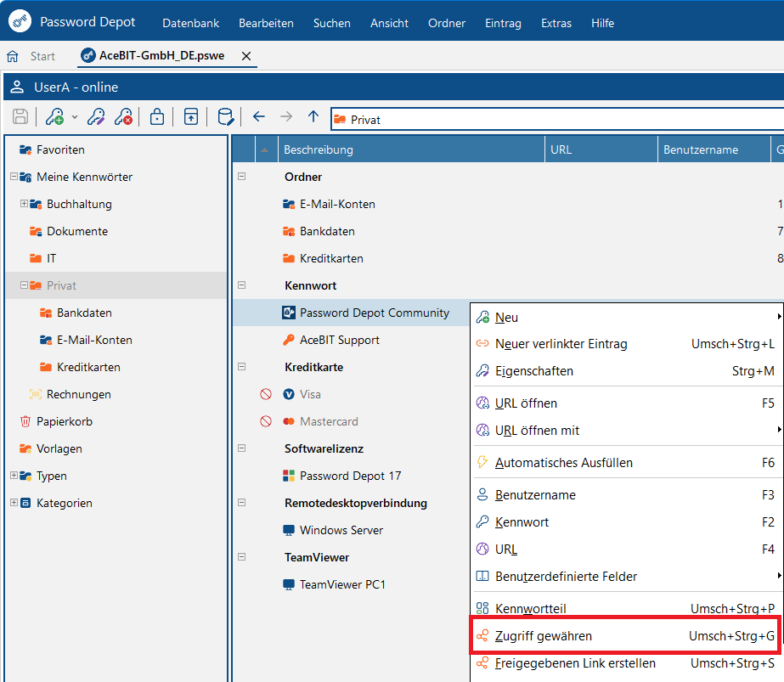The width and height of the screenshot is (784, 682).
Task: Click the upload/export toolbar icon
Action: click(x=191, y=116)
